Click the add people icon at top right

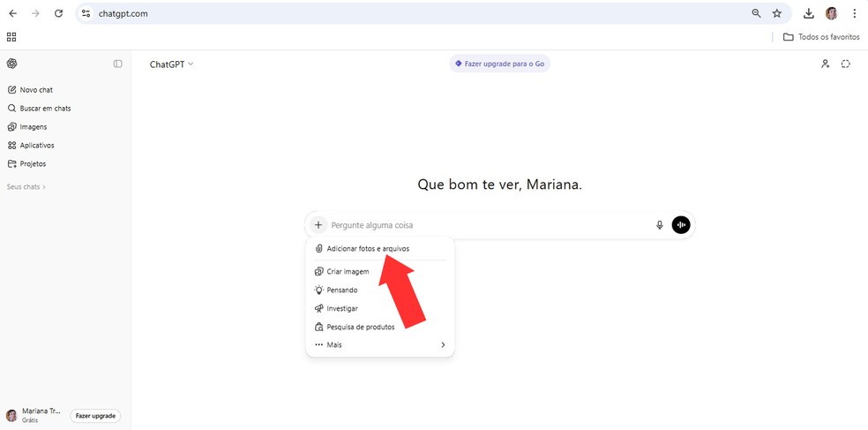pyautogui.click(x=826, y=64)
